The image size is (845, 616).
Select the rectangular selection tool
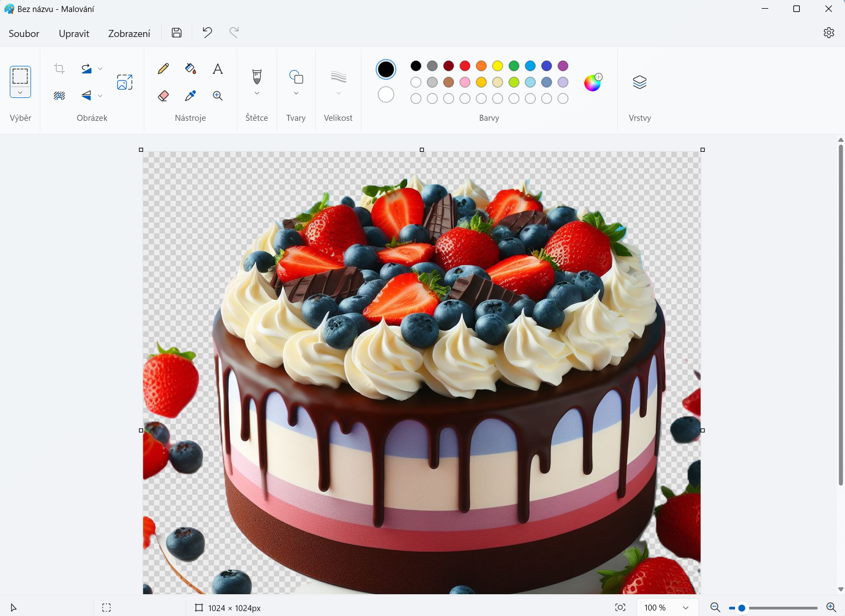point(20,76)
